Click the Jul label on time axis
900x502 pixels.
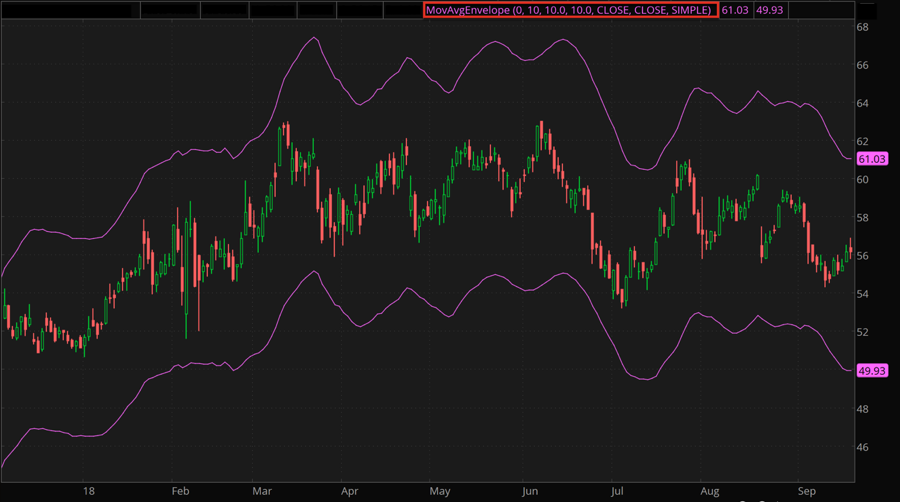tap(618, 492)
